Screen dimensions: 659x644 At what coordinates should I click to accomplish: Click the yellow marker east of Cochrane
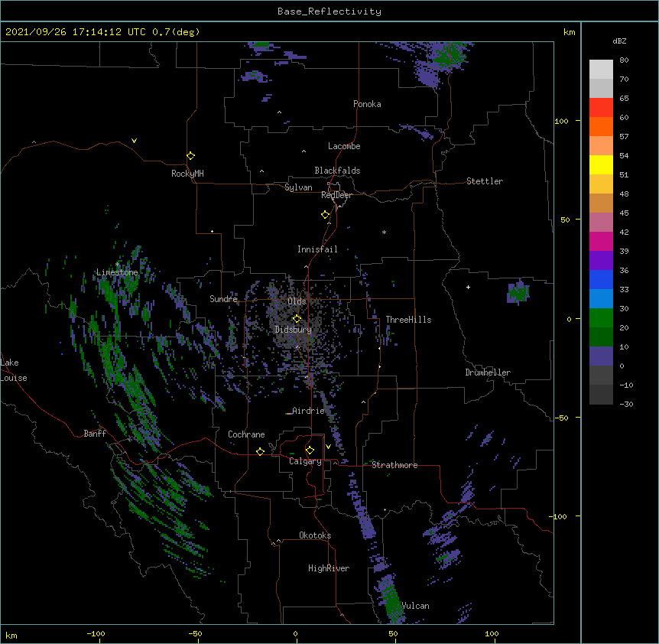click(260, 451)
